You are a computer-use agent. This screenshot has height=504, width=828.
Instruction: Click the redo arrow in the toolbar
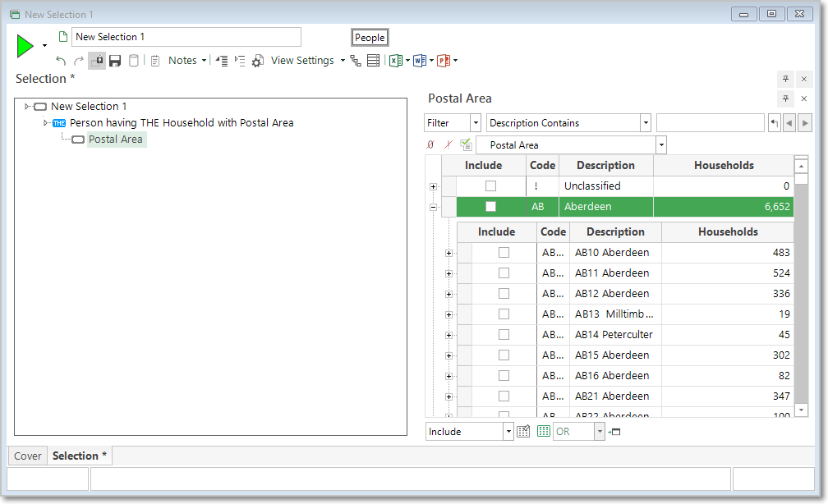tap(79, 61)
